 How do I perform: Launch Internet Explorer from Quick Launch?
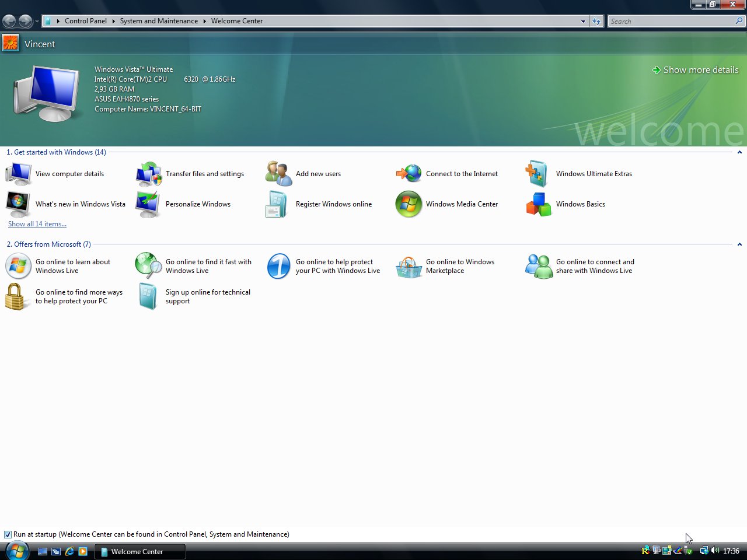69,551
